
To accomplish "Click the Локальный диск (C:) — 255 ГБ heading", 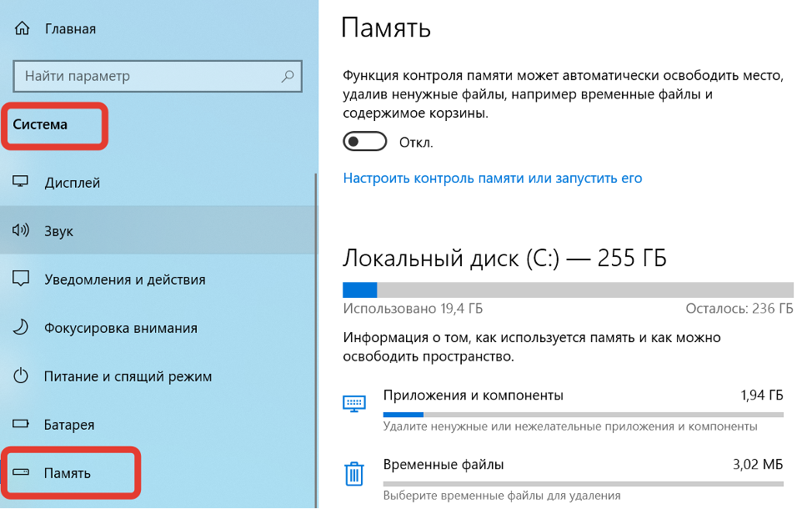I will click(505, 258).
